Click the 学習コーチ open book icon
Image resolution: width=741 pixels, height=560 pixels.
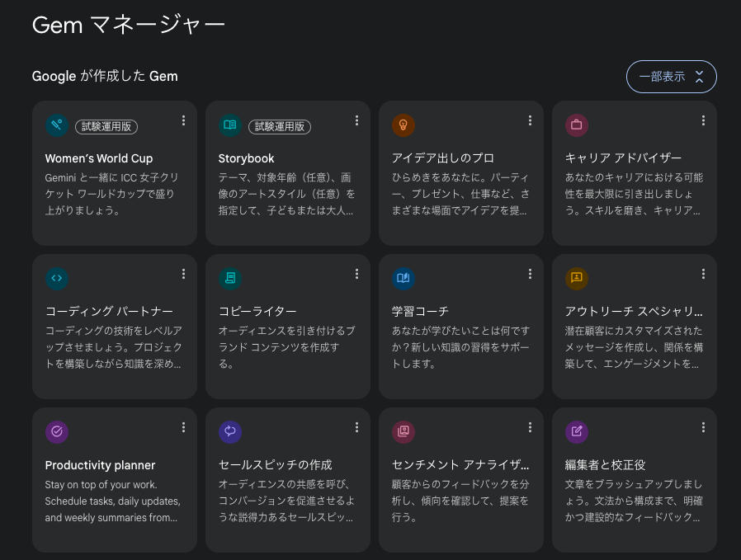(x=404, y=278)
